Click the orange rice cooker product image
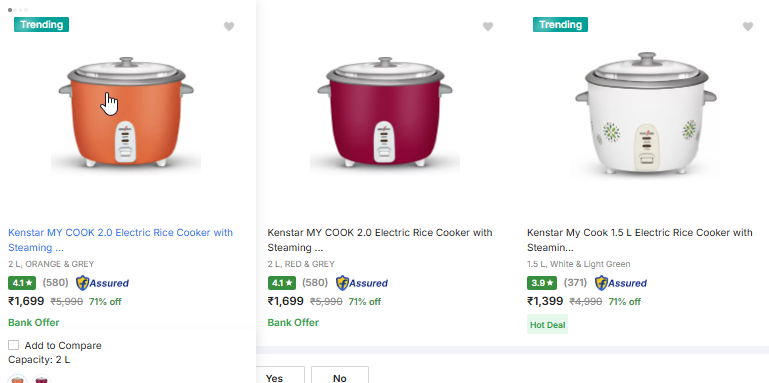The image size is (769, 383). click(x=126, y=114)
